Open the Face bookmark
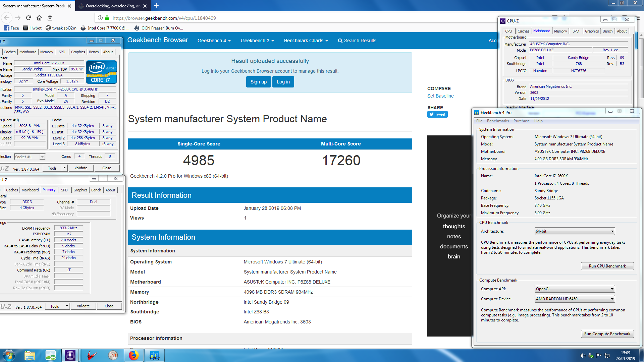This screenshot has height=362, width=644. [x=12, y=28]
